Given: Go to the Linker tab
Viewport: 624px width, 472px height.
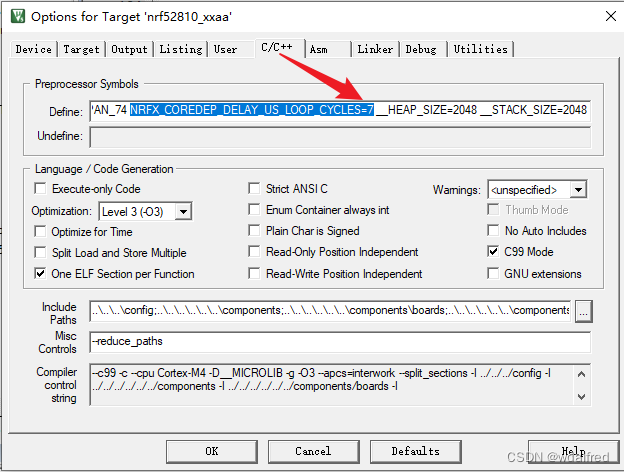Looking at the screenshot, I should [x=375, y=49].
